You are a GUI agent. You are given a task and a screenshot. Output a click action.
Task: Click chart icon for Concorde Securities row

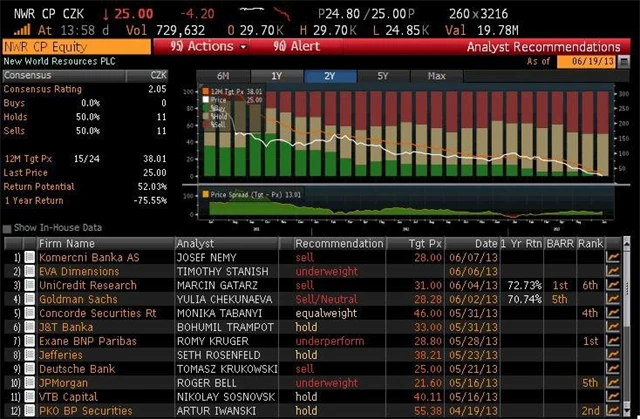[x=613, y=313]
